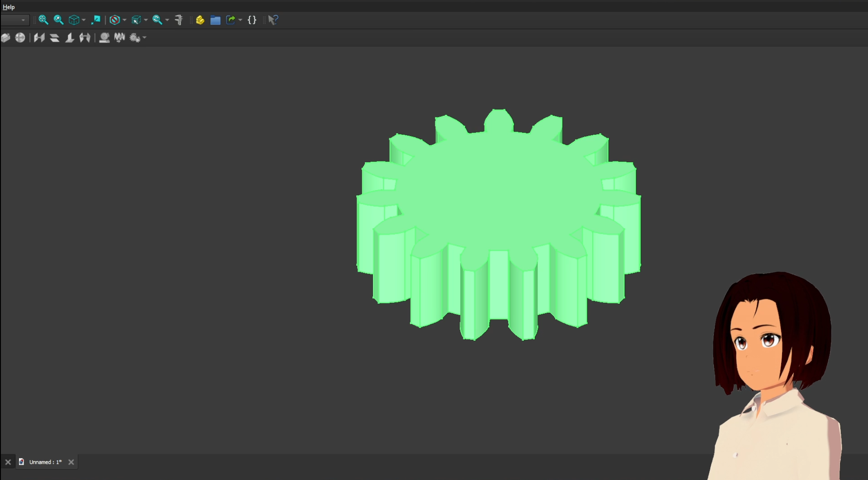868x480 pixels.
Task: Click the Fit Selection zoom icon
Action: pyautogui.click(x=58, y=20)
